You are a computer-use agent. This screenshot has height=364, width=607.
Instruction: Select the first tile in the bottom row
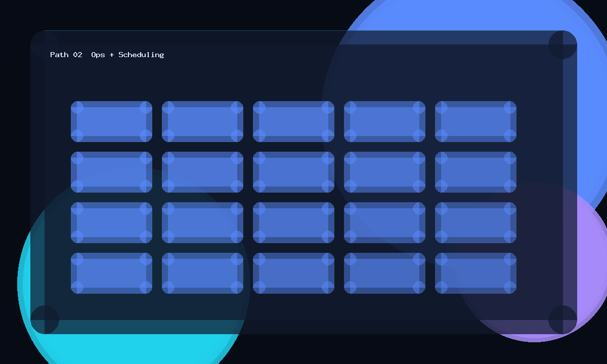pos(111,273)
